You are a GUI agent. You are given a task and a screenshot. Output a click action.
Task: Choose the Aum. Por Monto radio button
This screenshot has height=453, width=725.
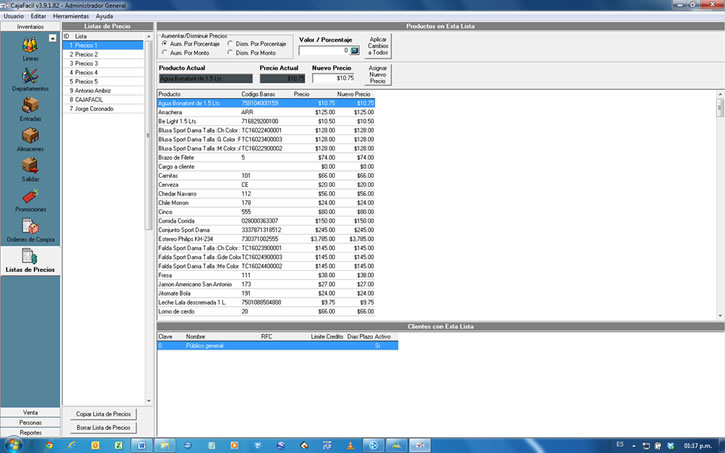point(166,52)
